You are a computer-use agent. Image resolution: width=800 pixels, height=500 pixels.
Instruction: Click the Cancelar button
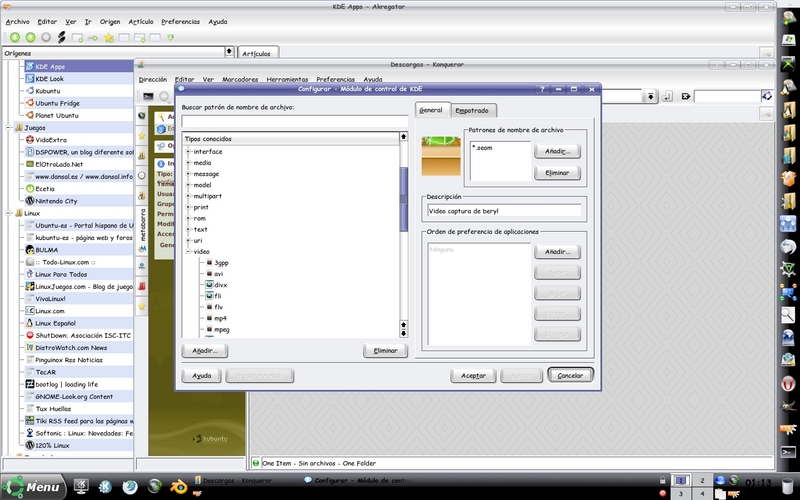pos(570,375)
